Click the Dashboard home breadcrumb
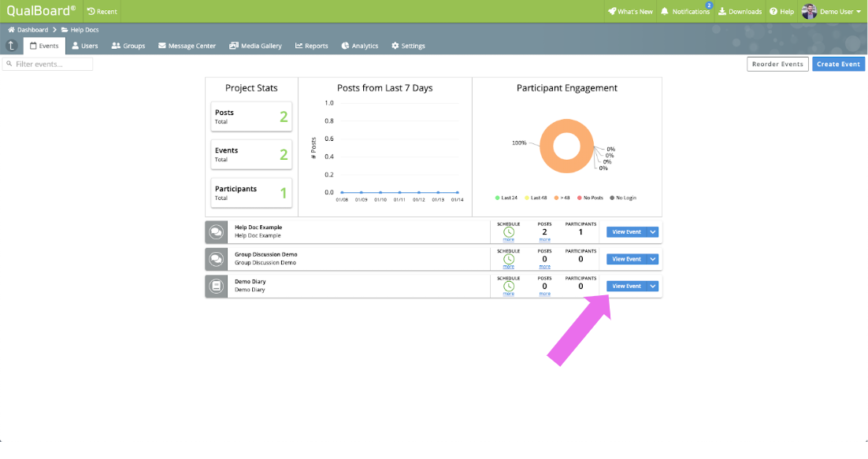Viewport: 868px width, 459px height. click(28, 30)
